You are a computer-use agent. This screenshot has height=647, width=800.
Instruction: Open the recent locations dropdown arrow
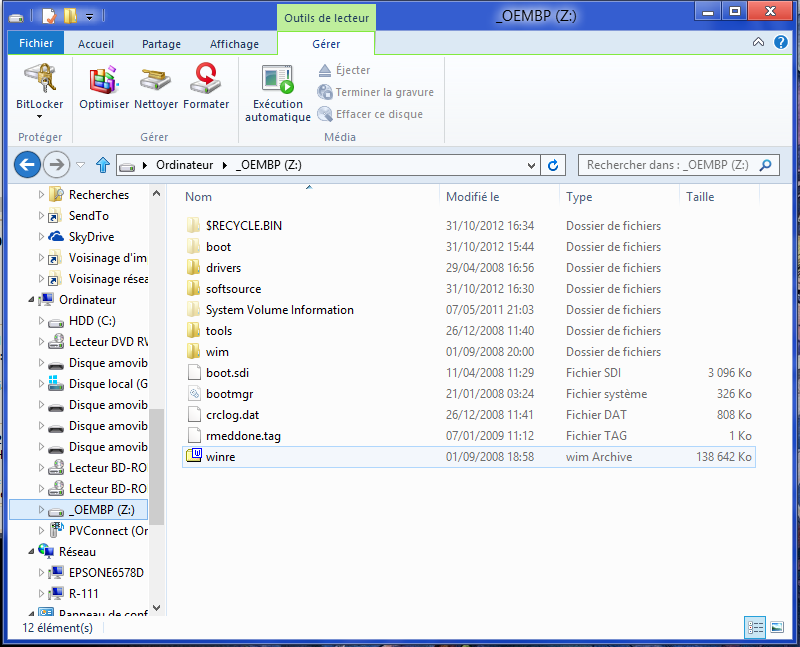pyautogui.click(x=80, y=165)
